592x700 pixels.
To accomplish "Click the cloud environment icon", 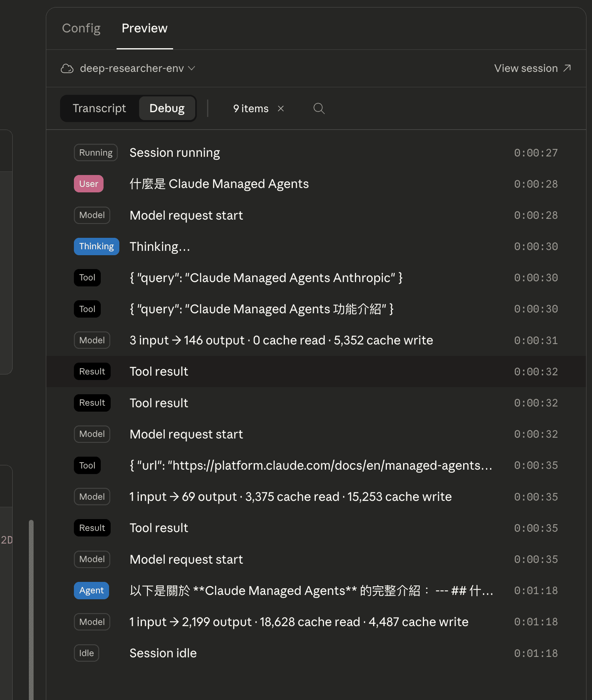I will 67,68.
